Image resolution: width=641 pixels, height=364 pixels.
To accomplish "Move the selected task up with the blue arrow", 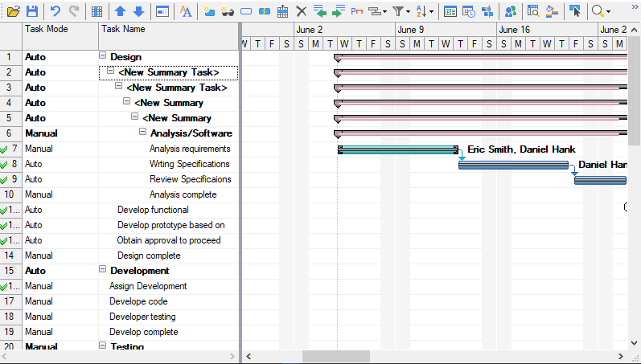I will point(120,11).
